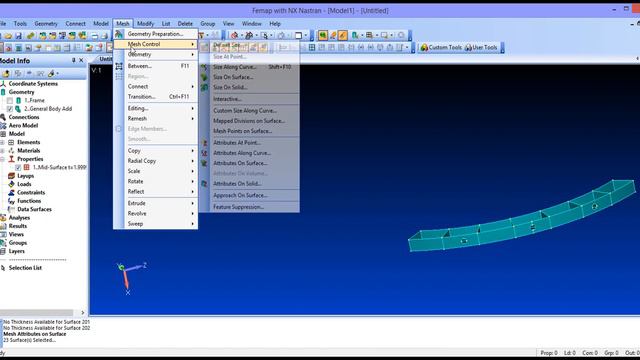
Task: Collapse the Properties tree node
Action: pos(2,159)
